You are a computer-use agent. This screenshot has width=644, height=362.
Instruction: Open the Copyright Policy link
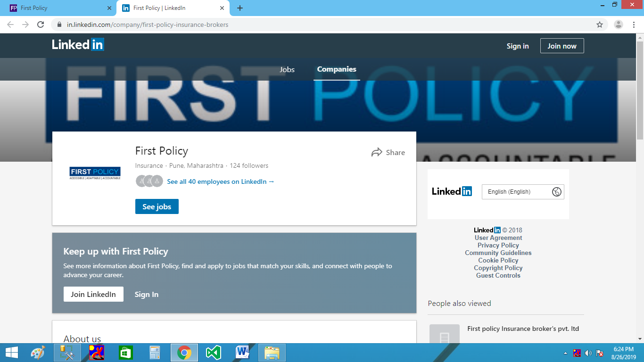(x=498, y=268)
